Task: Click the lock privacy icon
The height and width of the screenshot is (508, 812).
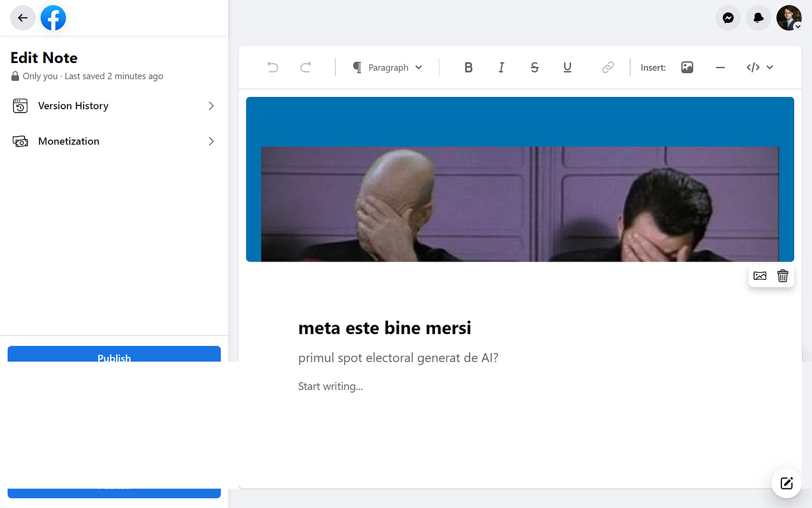Action: click(x=15, y=76)
